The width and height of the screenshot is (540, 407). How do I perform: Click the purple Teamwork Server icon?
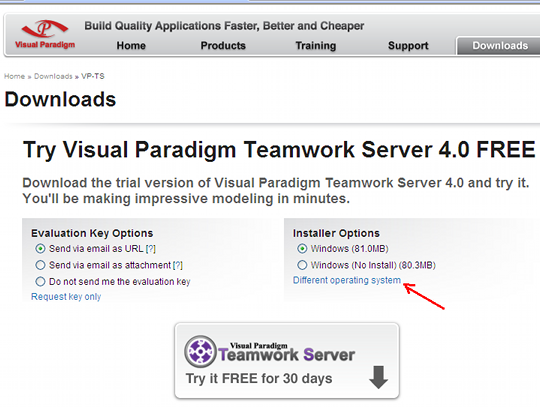tap(200, 351)
